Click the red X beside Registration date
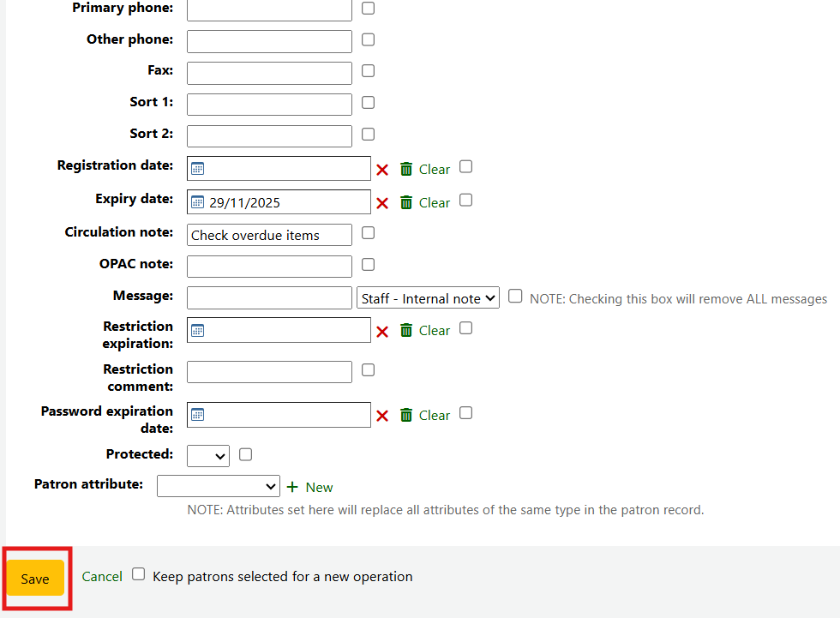Viewport: 840px width, 618px height. 382,170
